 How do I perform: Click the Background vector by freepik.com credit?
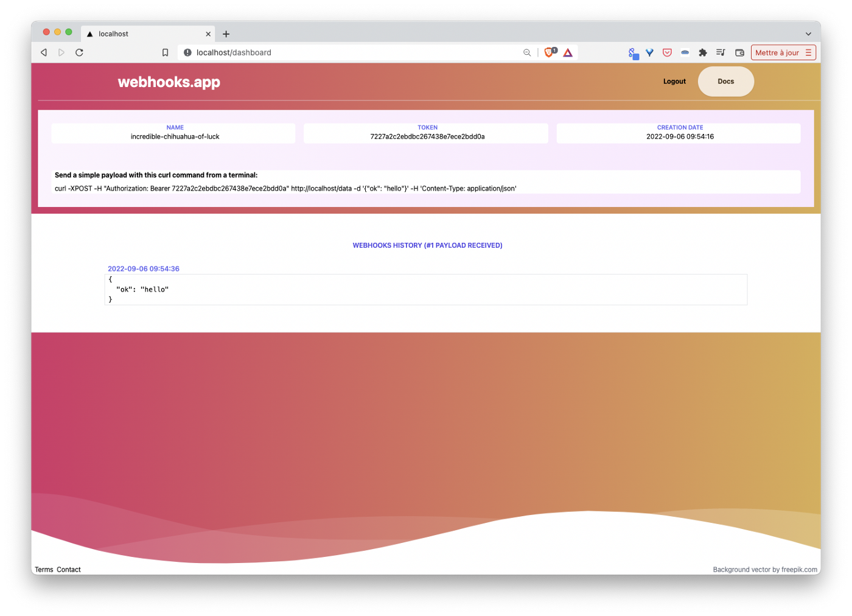point(765,570)
